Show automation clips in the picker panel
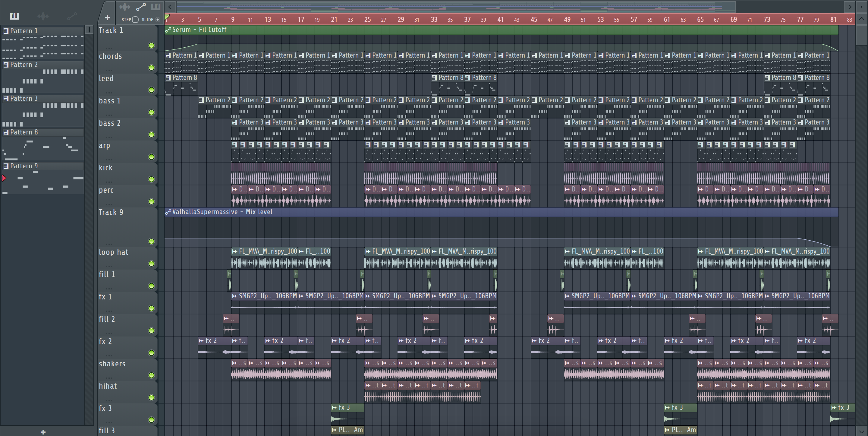 (x=72, y=16)
